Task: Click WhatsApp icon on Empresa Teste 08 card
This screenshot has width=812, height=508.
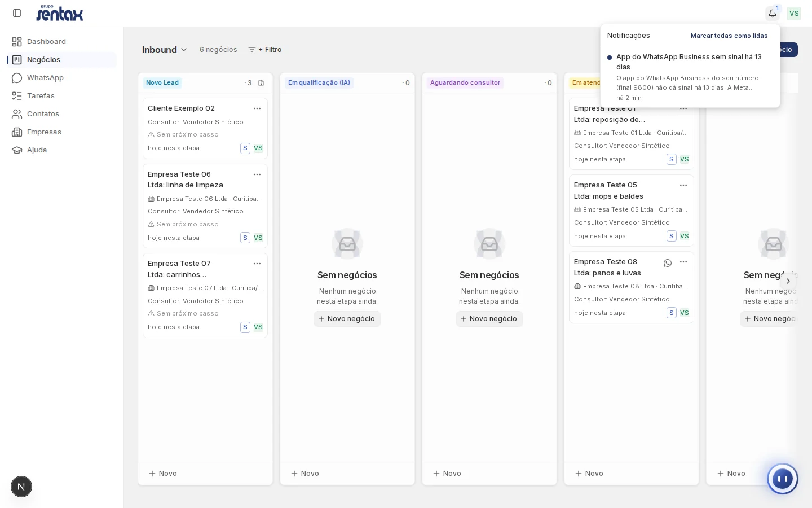Action: tap(668, 262)
